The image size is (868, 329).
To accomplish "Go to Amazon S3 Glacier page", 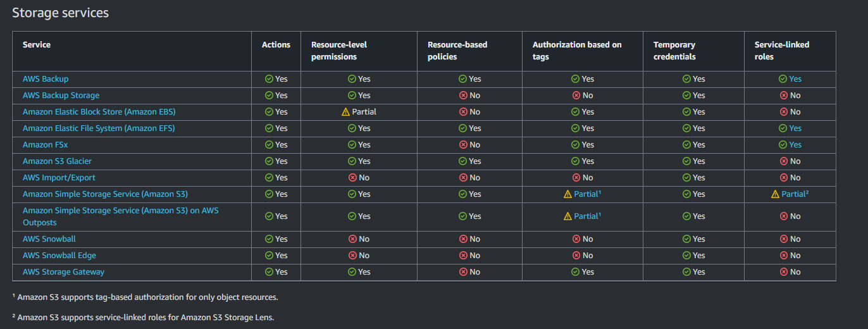I will [57, 161].
